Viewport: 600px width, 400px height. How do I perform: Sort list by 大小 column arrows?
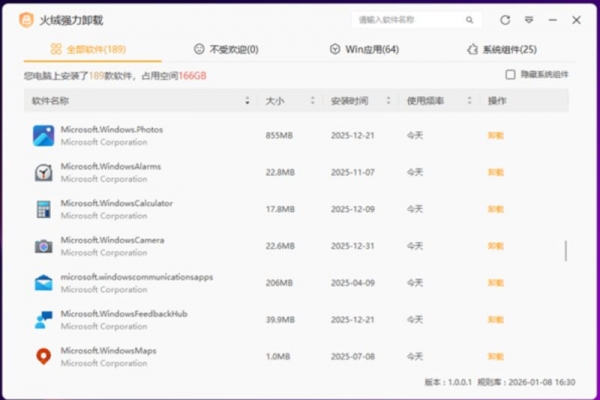point(313,101)
